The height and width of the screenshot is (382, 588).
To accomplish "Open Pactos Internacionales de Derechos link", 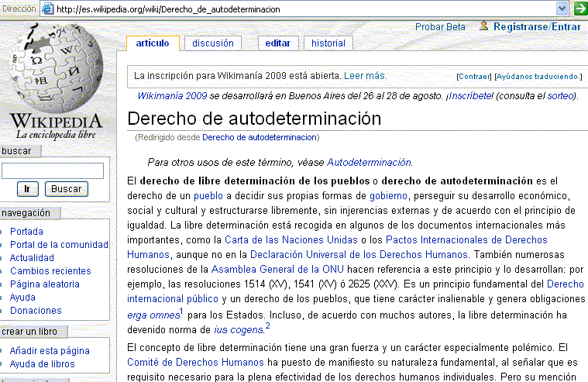I will tap(466, 239).
